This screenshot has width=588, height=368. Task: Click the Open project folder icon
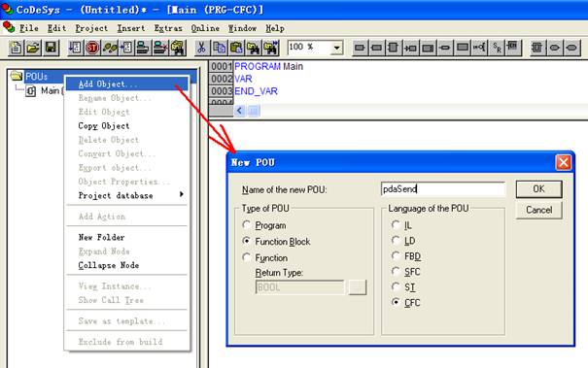pyautogui.click(x=33, y=48)
